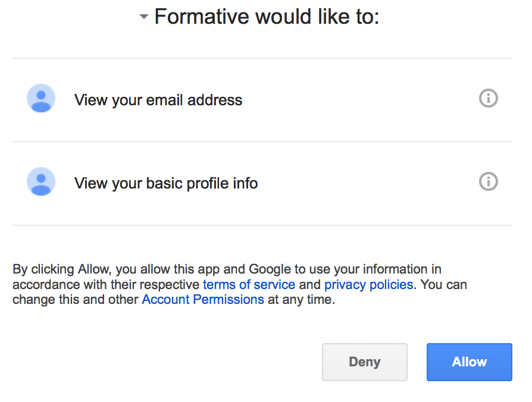The image size is (532, 402).
Task: Collapse the Formative would like to dropdown arrow
Action: click(x=144, y=17)
